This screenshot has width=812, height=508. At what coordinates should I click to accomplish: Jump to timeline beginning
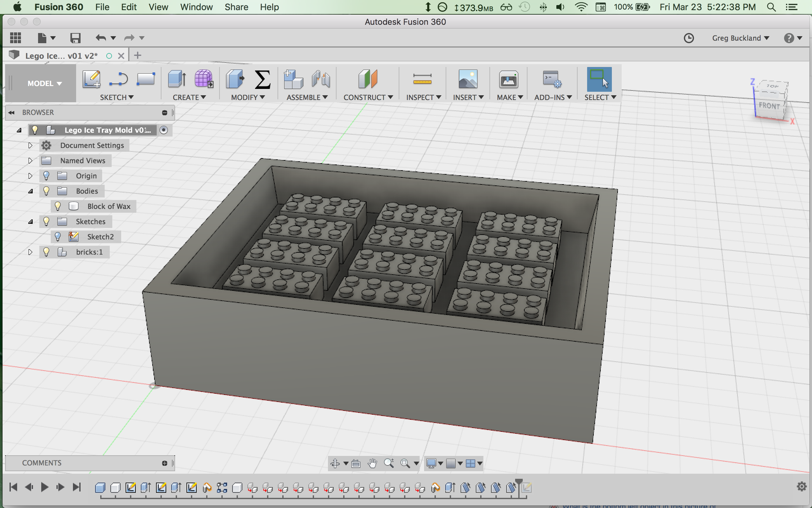(x=13, y=487)
